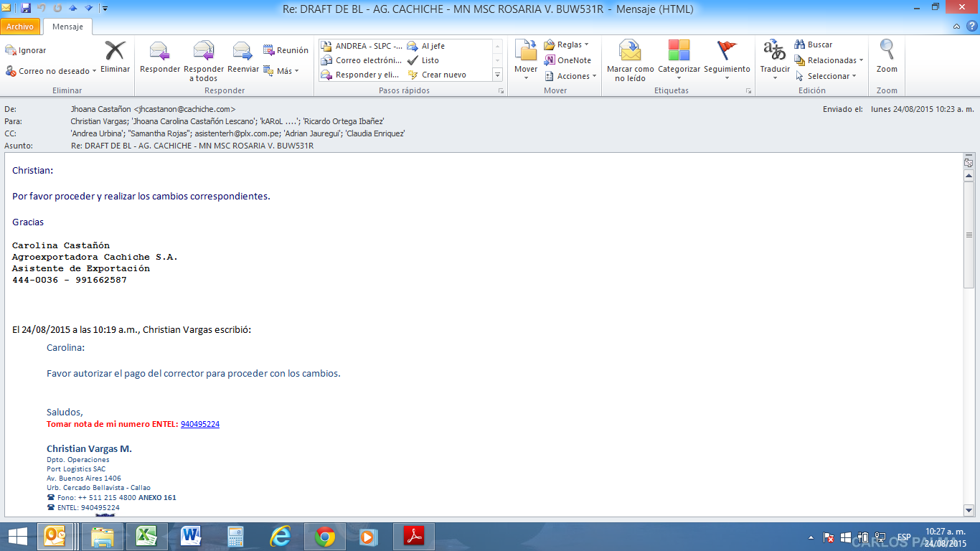The height and width of the screenshot is (551, 980).
Task: Collapse the ribbon with the caret
Action: click(956, 27)
